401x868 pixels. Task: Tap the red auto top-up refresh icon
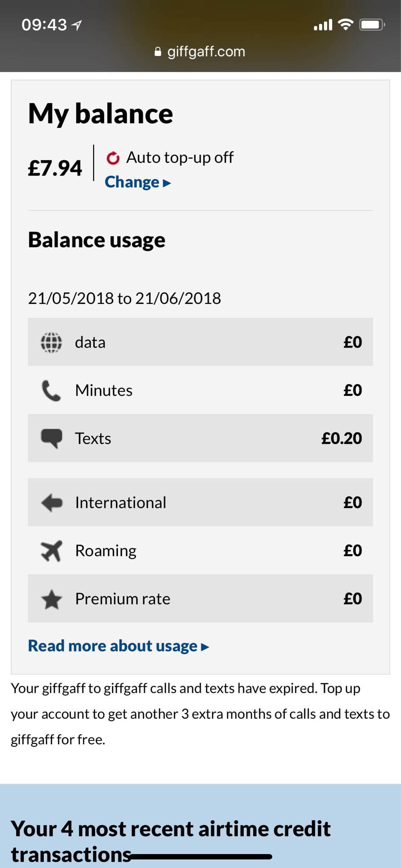[113, 158]
